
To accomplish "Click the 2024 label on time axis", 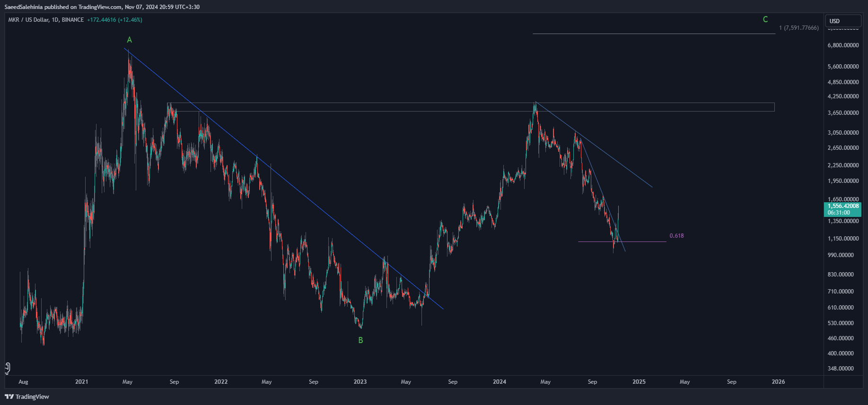I will pos(500,382).
